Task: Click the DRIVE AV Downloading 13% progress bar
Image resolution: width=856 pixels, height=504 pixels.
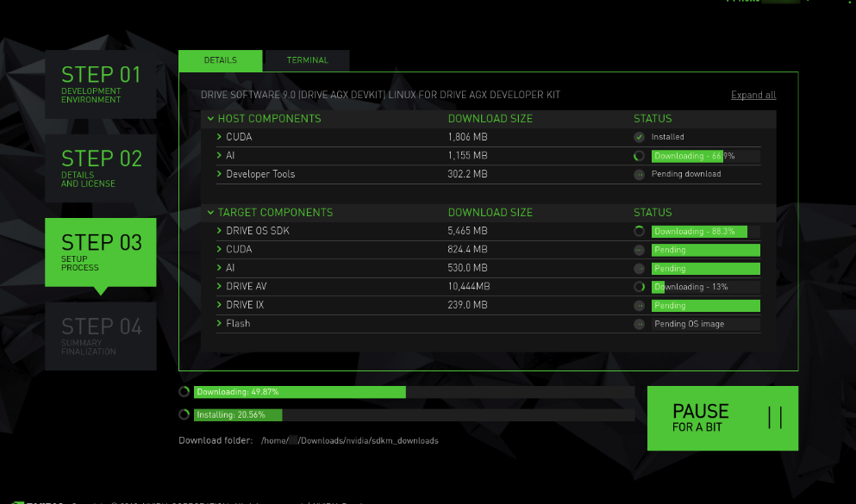Action: (x=706, y=287)
